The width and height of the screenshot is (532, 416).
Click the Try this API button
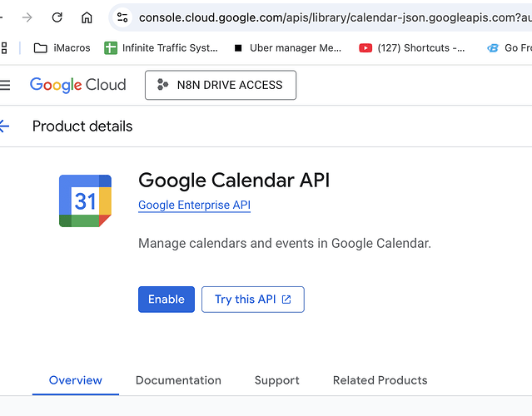pos(253,300)
